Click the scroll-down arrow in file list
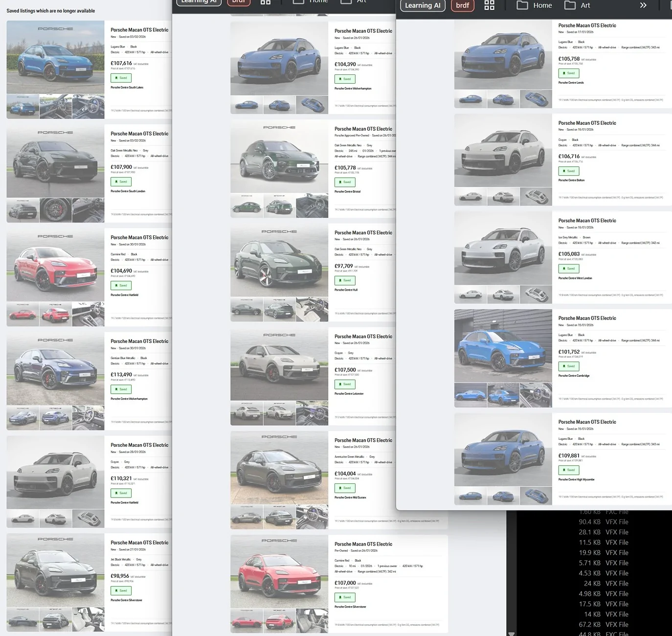This screenshot has width=672, height=636. pyautogui.click(x=511, y=633)
